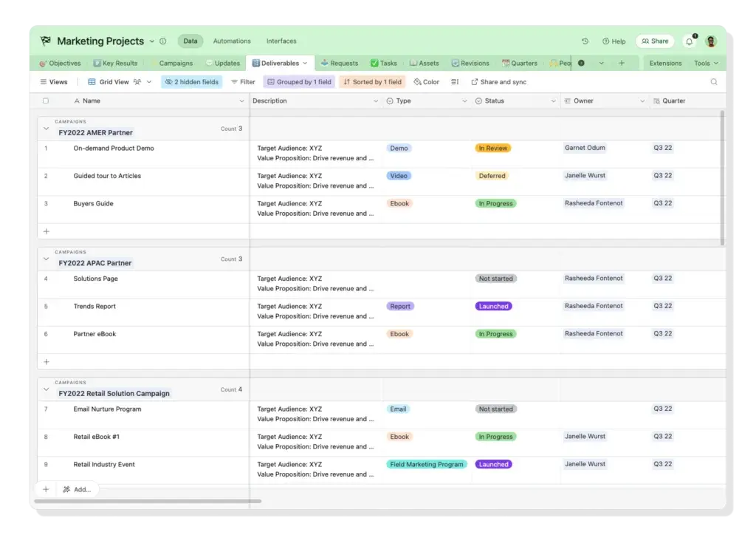
Task: Open the Updates table tab
Action: 223,64
